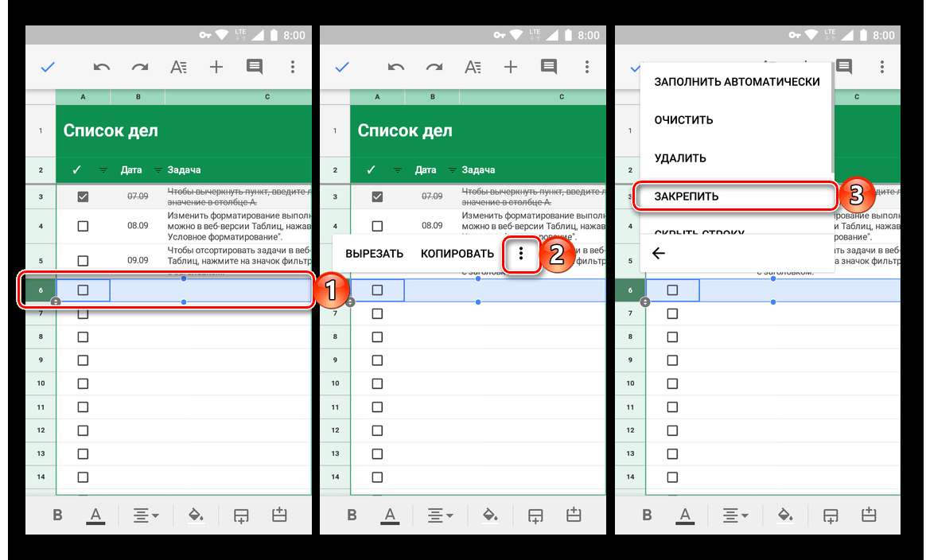Open the insert plus menu on left phone
This screenshot has height=560, width=926.
click(x=216, y=68)
